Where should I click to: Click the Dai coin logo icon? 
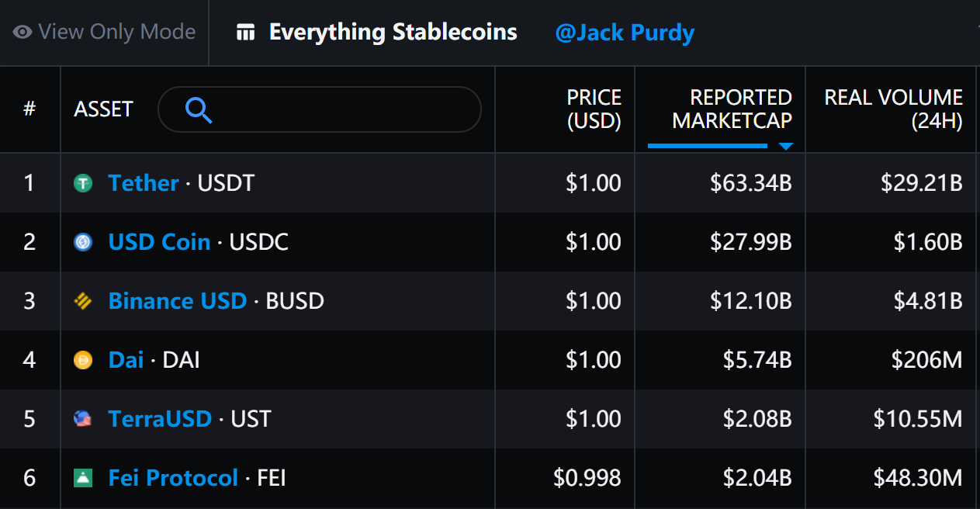(83, 360)
